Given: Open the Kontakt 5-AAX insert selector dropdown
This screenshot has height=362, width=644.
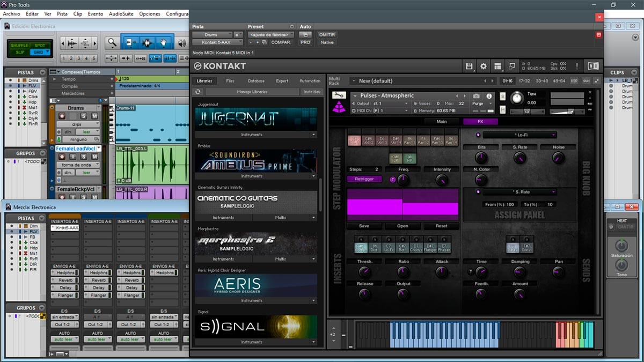Looking at the screenshot, I should [x=217, y=42].
